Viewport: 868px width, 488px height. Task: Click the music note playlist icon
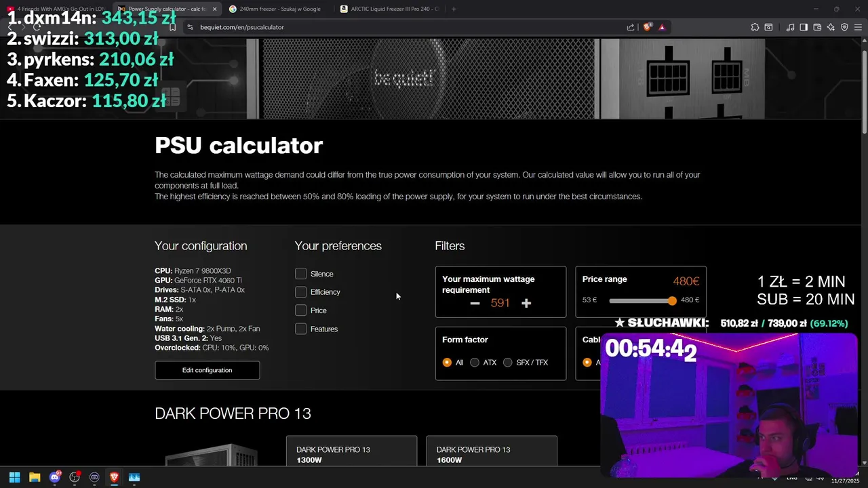click(x=790, y=27)
